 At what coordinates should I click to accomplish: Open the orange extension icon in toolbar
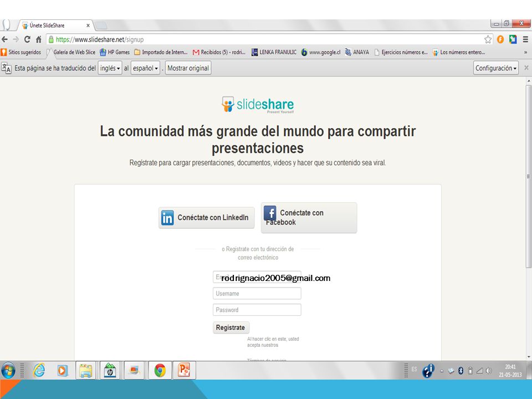[x=500, y=39]
